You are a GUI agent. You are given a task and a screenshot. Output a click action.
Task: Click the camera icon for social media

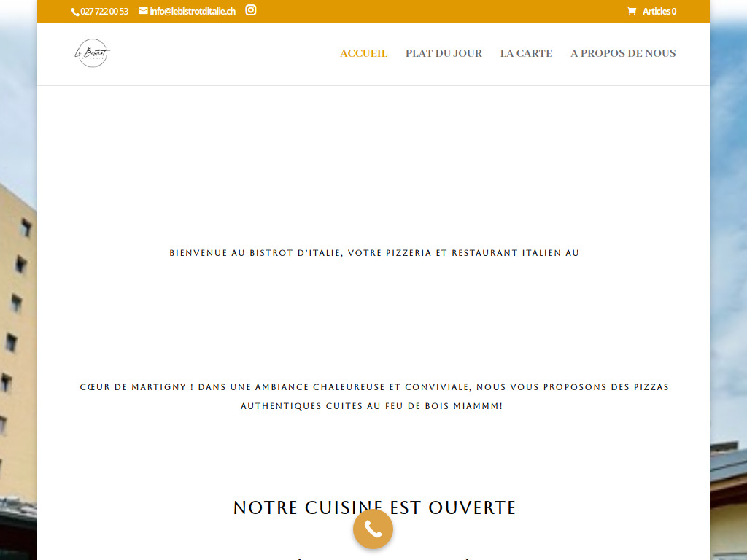(x=250, y=11)
